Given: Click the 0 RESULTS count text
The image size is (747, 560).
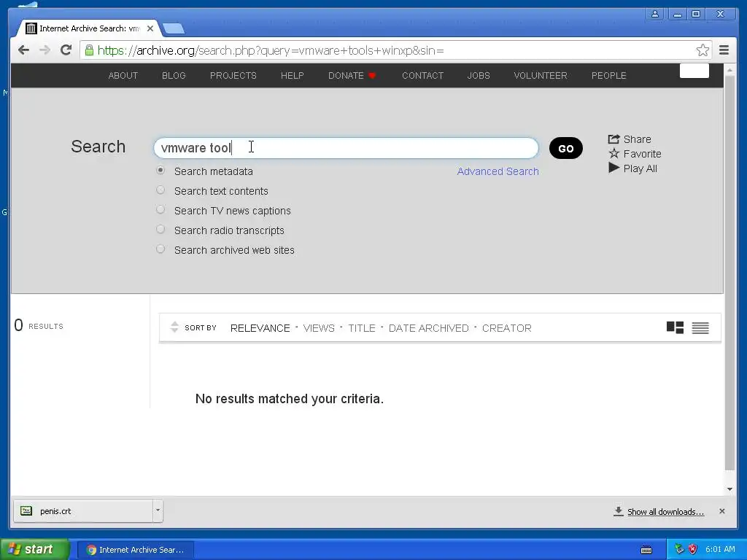Looking at the screenshot, I should point(39,326).
